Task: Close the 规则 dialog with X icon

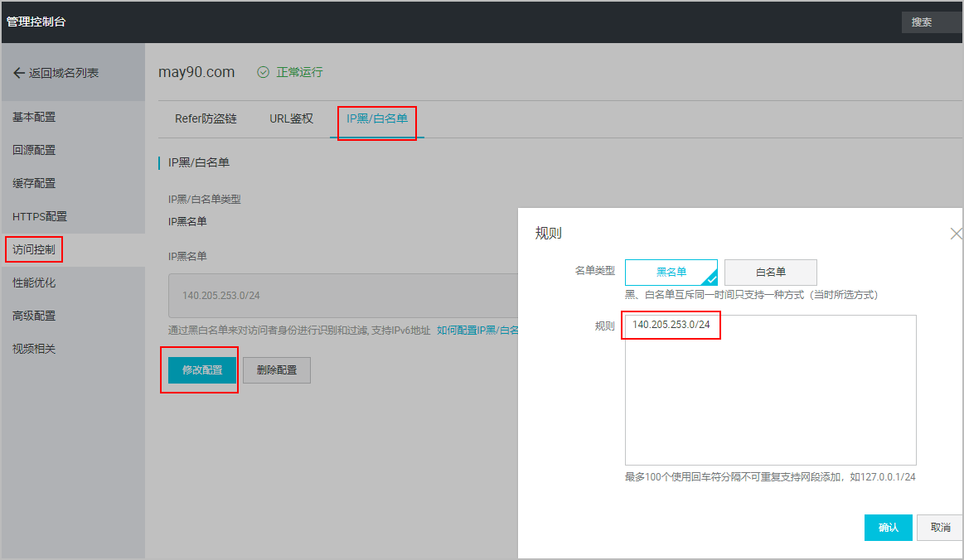Action: tap(955, 234)
